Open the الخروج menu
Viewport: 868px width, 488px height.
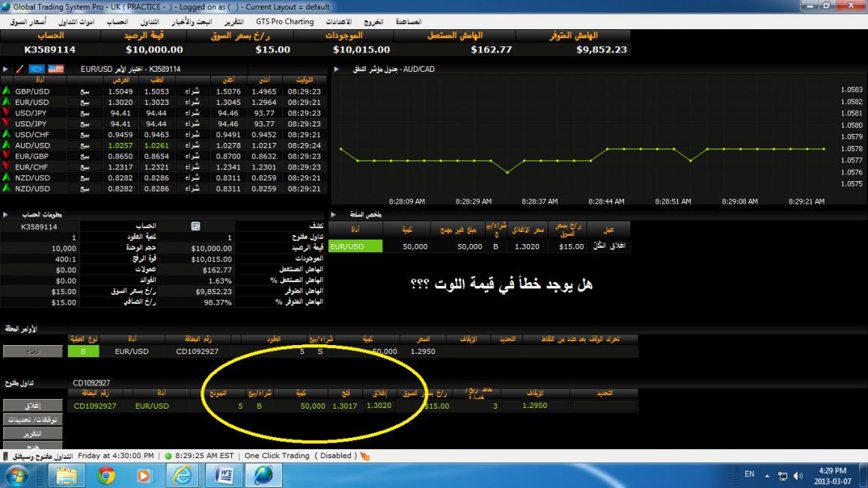click(x=373, y=22)
